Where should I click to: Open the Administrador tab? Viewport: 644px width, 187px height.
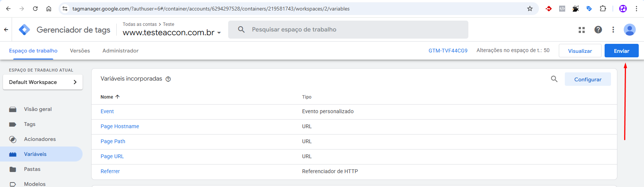(120, 51)
